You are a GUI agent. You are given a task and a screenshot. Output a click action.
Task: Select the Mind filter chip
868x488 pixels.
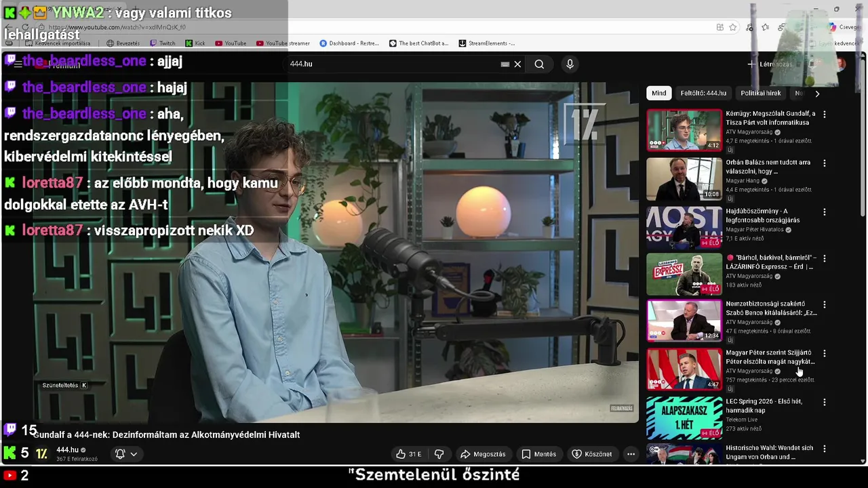coord(659,93)
